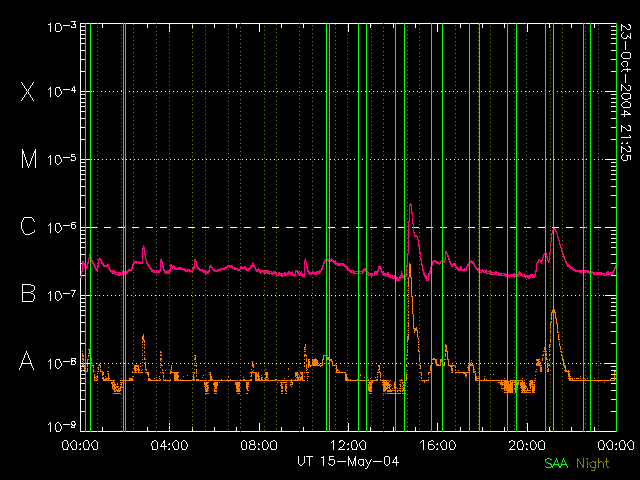The width and height of the screenshot is (640, 480).
Task: Click the B flare class label
Action: click(28, 293)
